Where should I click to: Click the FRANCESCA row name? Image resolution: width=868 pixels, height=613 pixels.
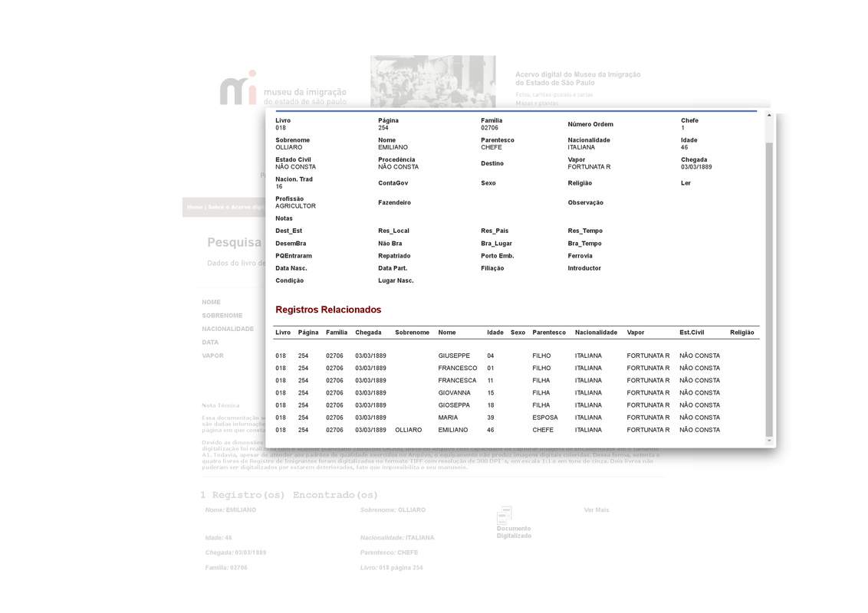click(457, 381)
